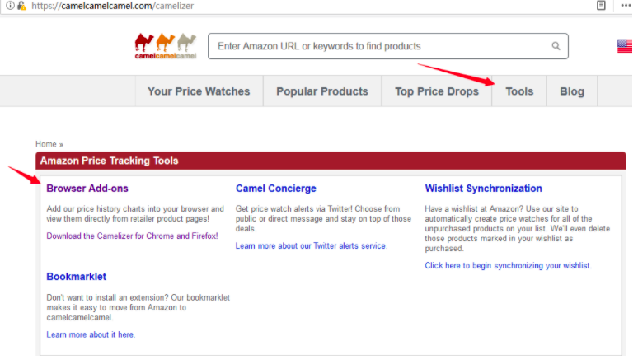The width and height of the screenshot is (638, 364).
Task: Go to Popular Products tab
Action: (322, 91)
